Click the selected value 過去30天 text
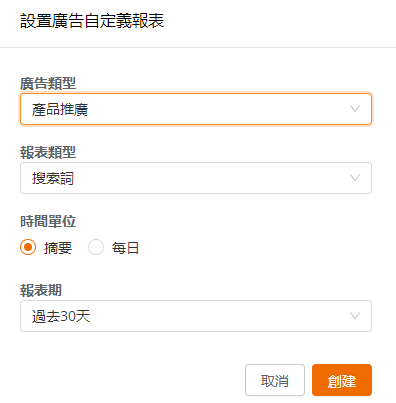Image resolution: width=396 pixels, height=403 pixels. 61,316
